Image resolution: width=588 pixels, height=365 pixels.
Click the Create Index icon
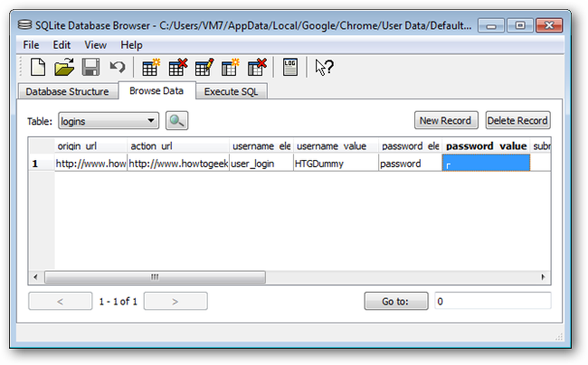[x=230, y=68]
